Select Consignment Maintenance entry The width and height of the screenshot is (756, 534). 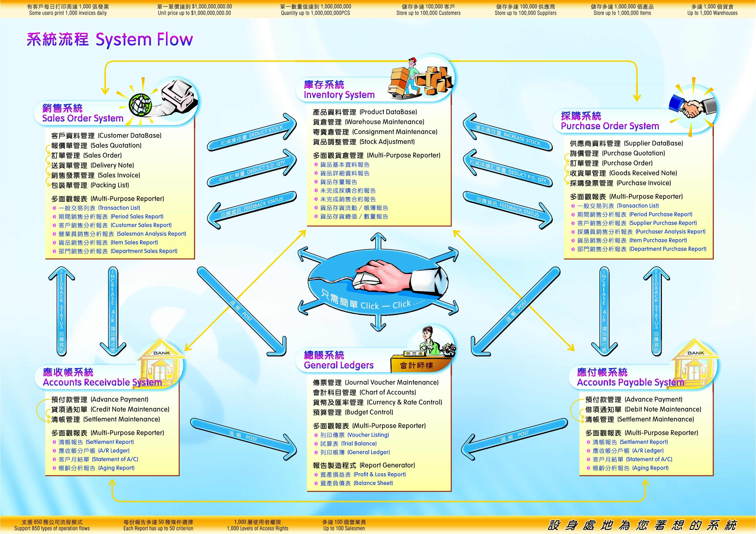(375, 132)
